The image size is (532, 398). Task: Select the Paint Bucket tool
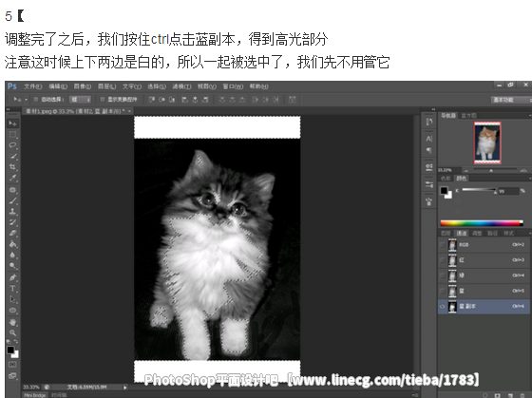click(13, 244)
